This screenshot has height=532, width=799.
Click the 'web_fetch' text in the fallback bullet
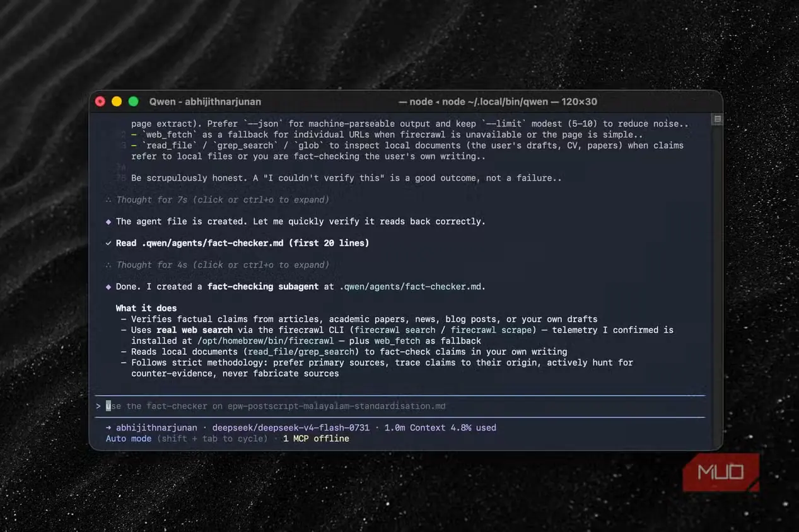(x=397, y=340)
